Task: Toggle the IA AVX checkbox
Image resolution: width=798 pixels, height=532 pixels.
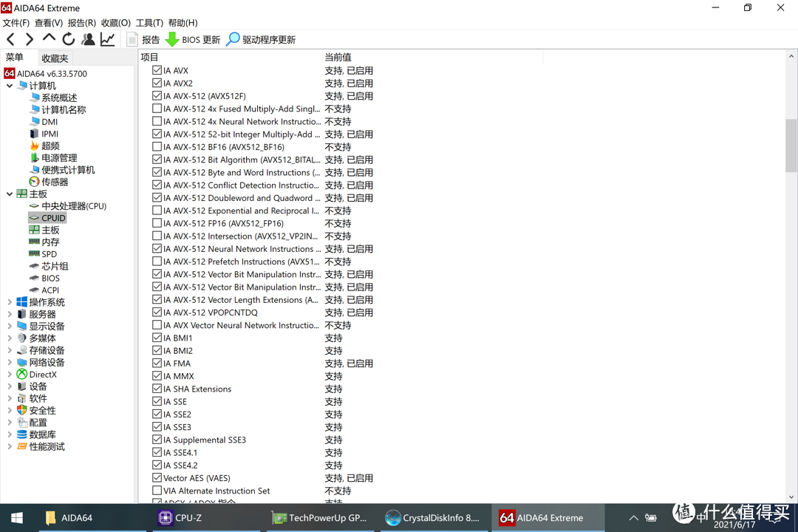Action: (x=157, y=70)
